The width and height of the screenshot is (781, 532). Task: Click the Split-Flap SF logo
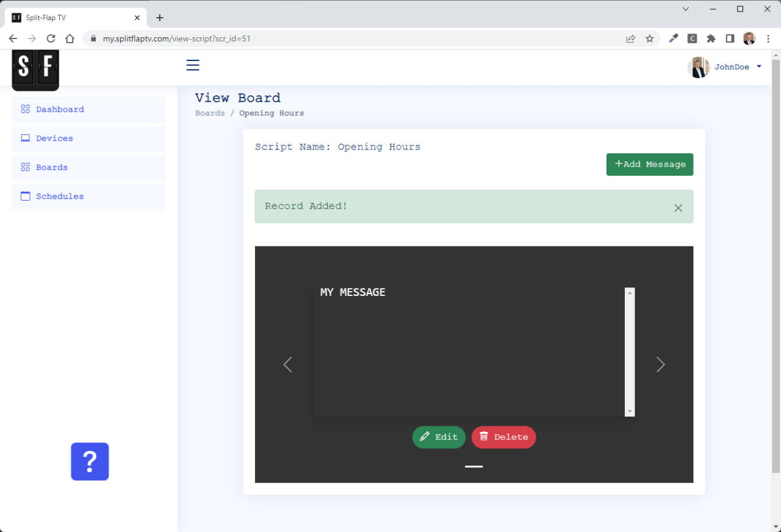tap(35, 69)
